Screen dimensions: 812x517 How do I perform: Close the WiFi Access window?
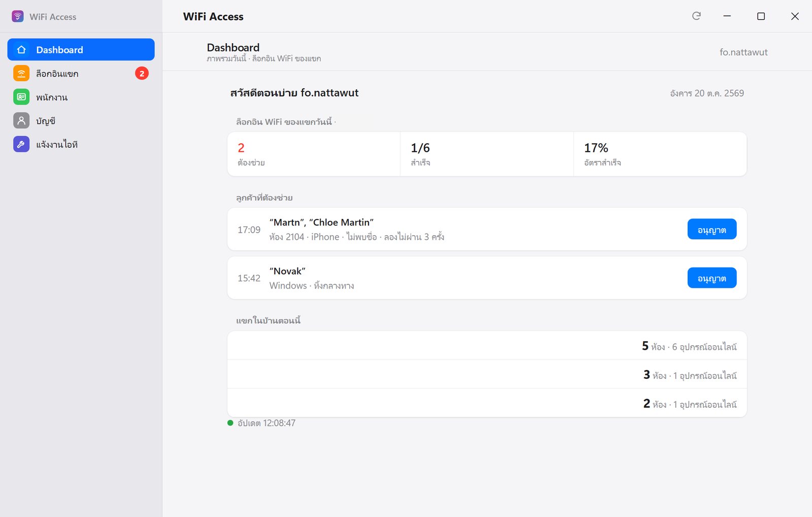[795, 16]
